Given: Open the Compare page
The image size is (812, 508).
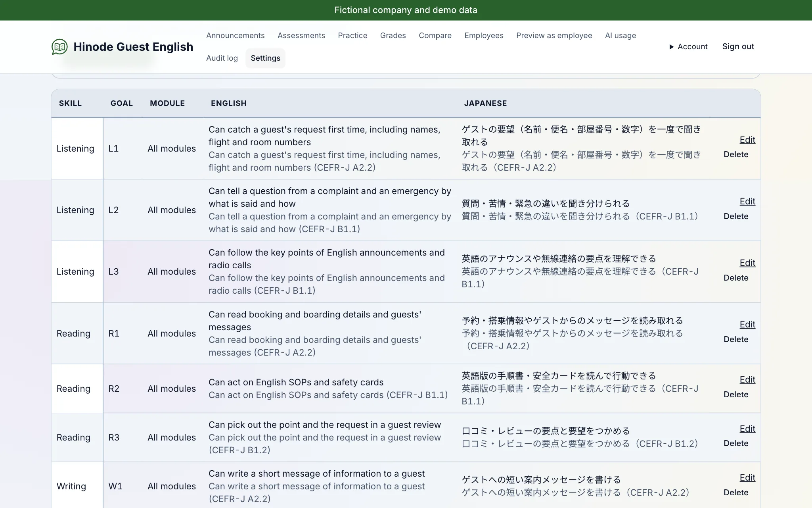Looking at the screenshot, I should (x=435, y=35).
